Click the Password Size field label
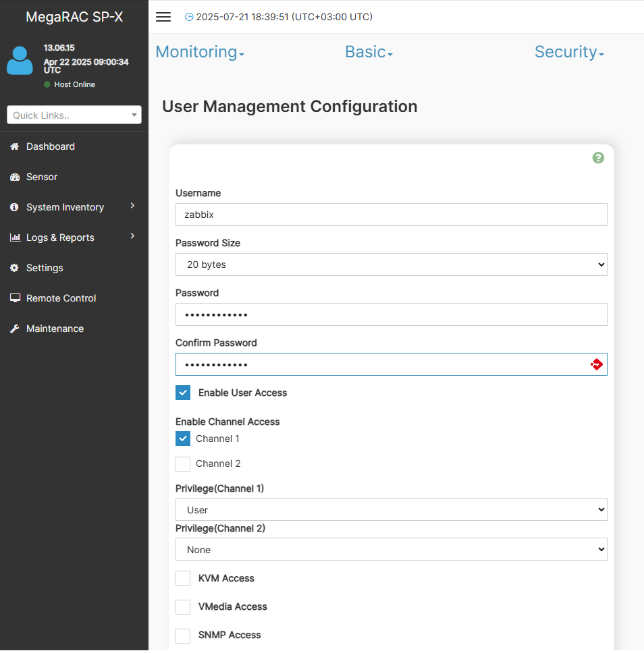This screenshot has width=644, height=653. 208,244
